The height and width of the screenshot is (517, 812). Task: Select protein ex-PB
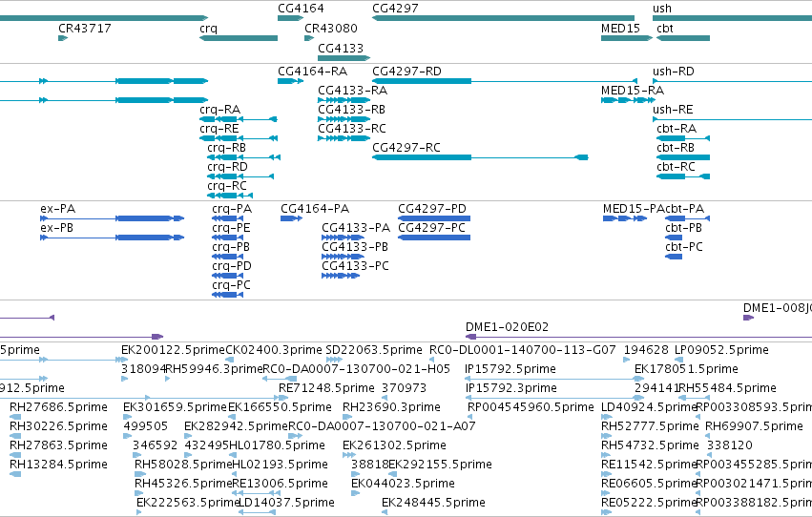[x=112, y=238]
